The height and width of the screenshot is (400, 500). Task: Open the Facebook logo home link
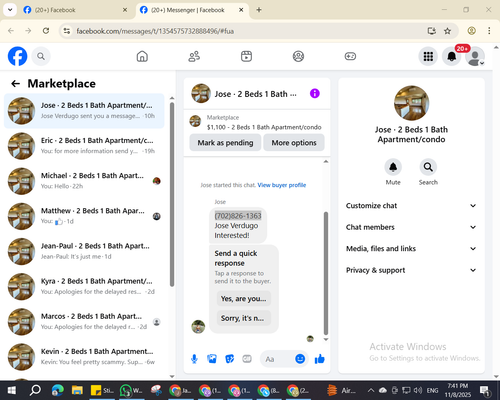point(17,56)
